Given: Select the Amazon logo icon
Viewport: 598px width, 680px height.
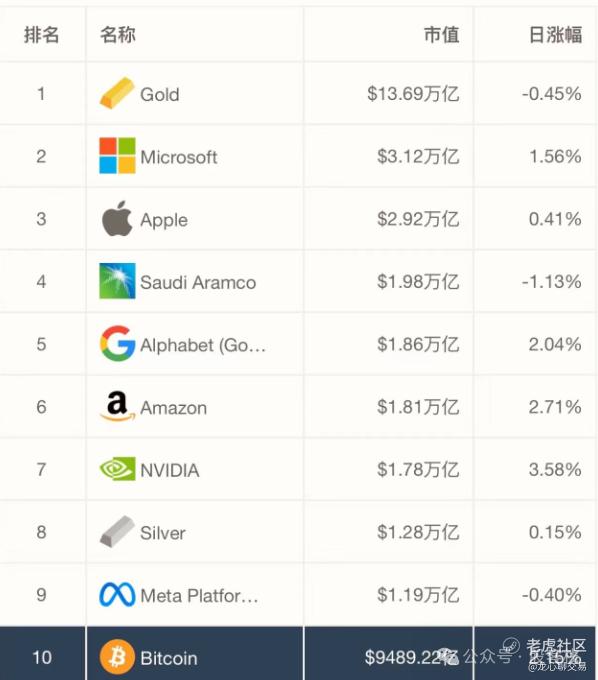Looking at the screenshot, I should pyautogui.click(x=117, y=406).
